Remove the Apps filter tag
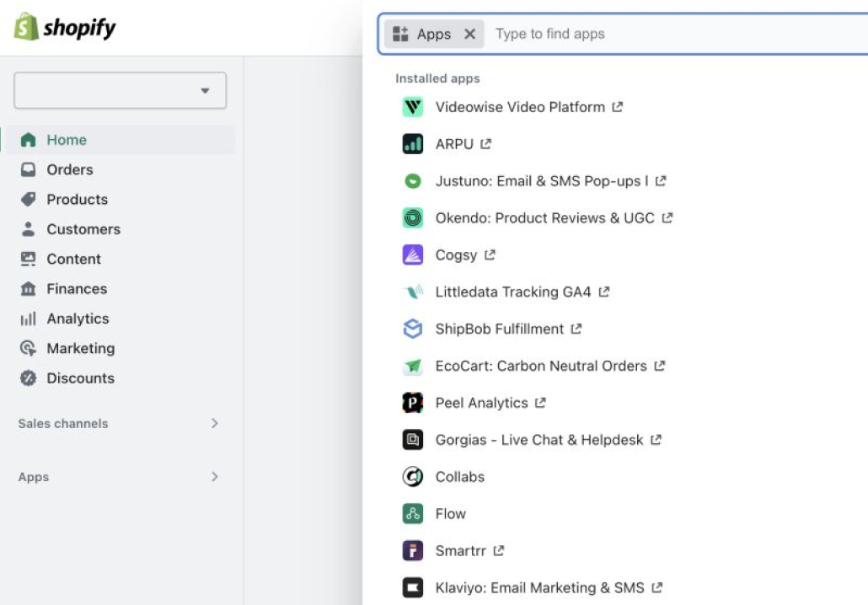The height and width of the screenshot is (605, 868). 470,35
